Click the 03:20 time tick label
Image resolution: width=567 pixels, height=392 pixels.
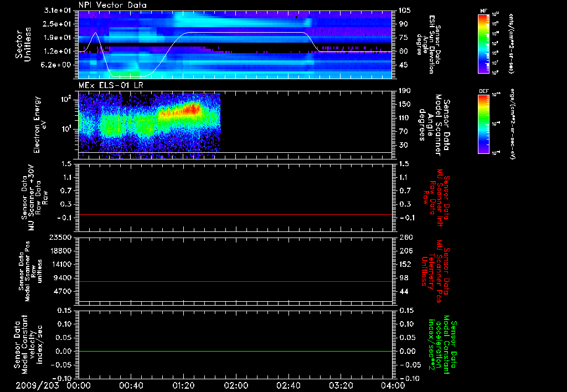click(x=341, y=385)
